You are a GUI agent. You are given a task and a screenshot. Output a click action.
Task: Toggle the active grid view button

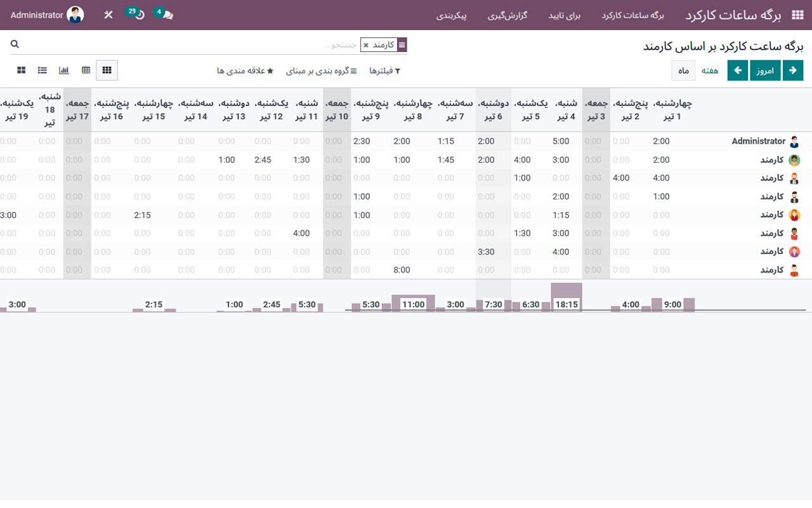(x=107, y=70)
